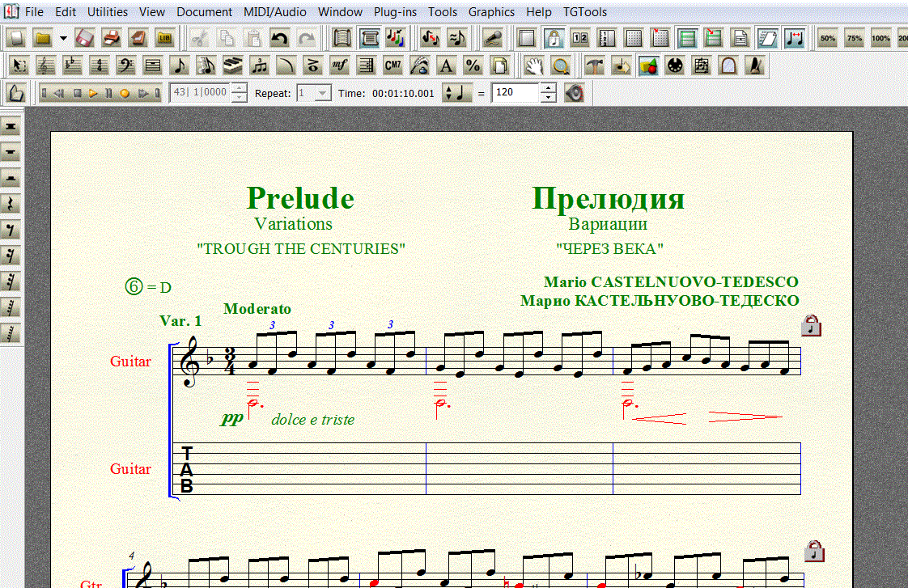Open the Document menu
Screen dimensions: 908x588
[204, 11]
